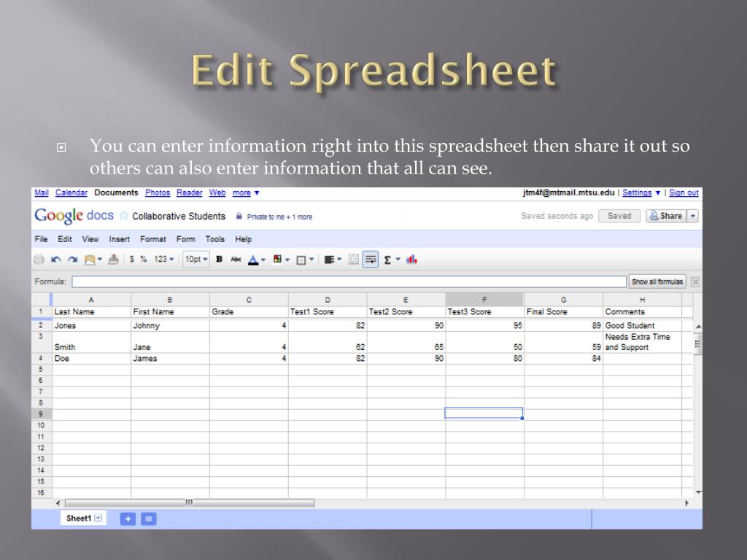Click the all sheets list icon
This screenshot has height=560, width=747.
click(149, 519)
